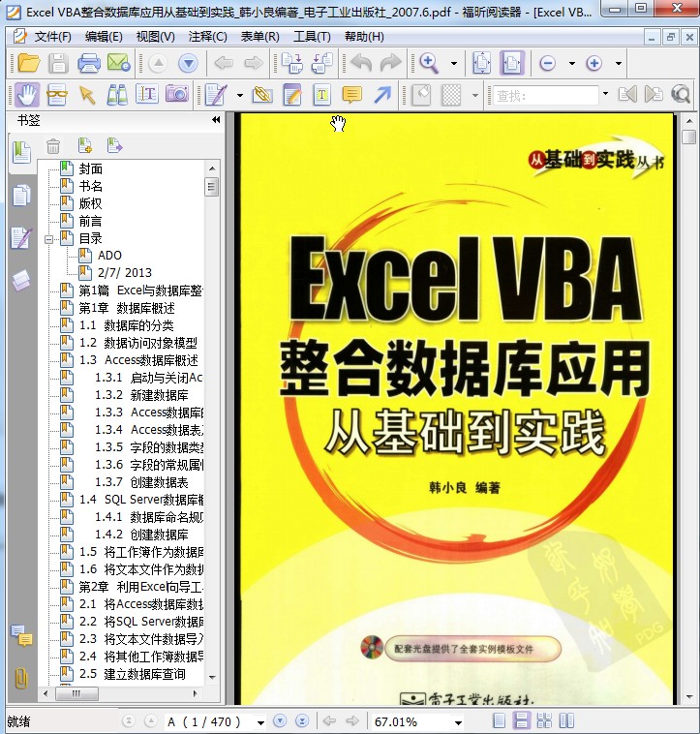Select the Text selection tool

(147, 94)
